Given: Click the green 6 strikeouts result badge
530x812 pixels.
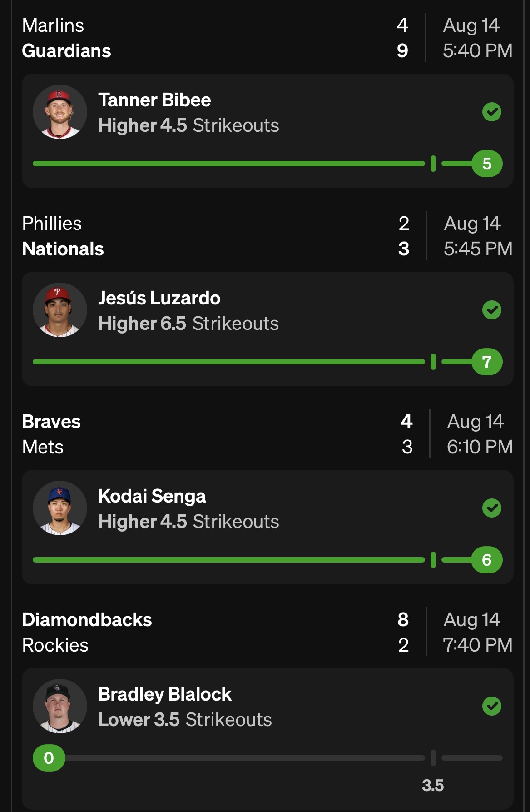Looking at the screenshot, I should (487, 560).
